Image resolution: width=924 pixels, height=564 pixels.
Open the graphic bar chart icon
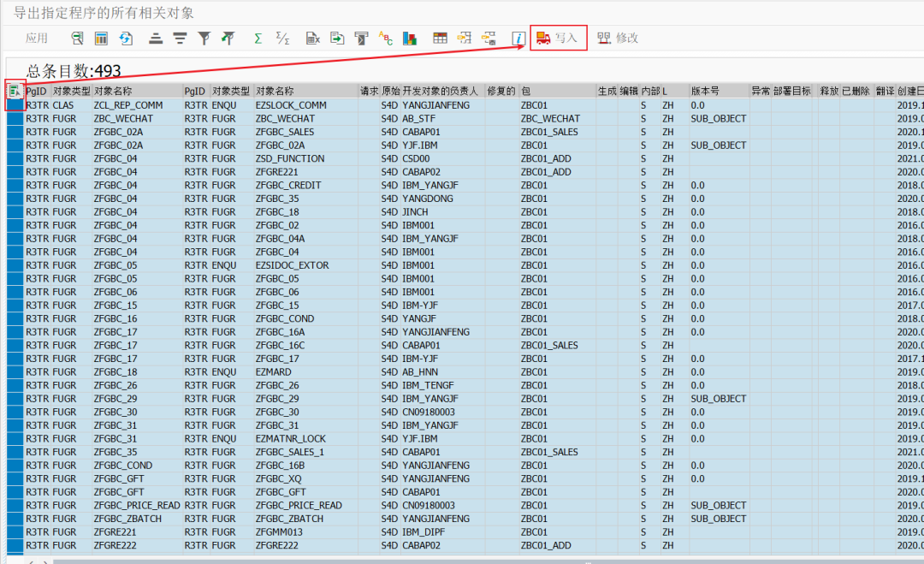(x=410, y=39)
